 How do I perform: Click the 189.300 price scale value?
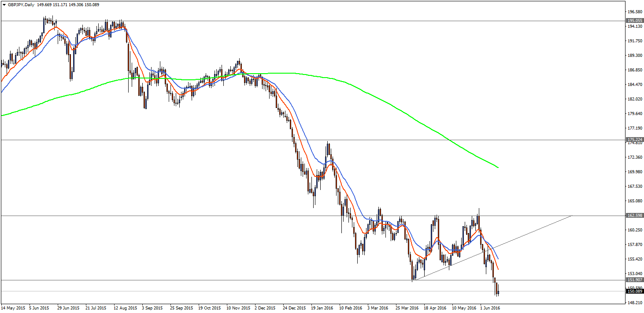(635, 56)
